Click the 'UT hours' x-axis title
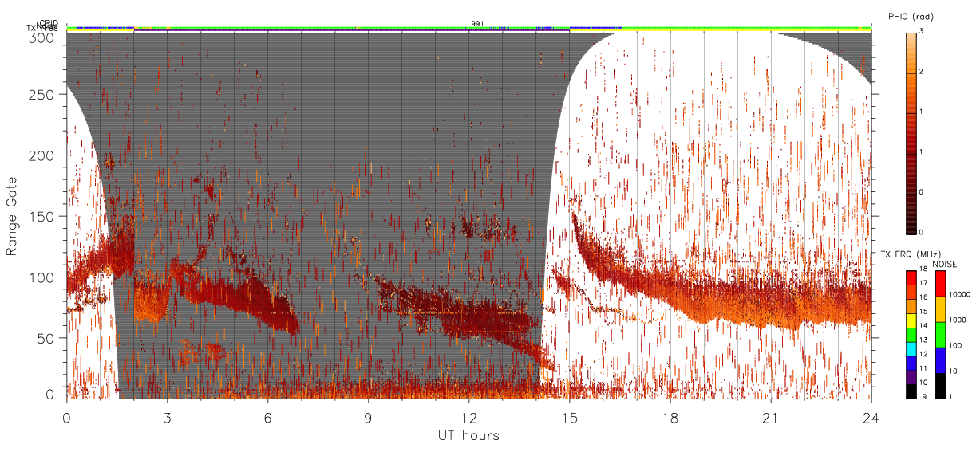 [x=468, y=435]
